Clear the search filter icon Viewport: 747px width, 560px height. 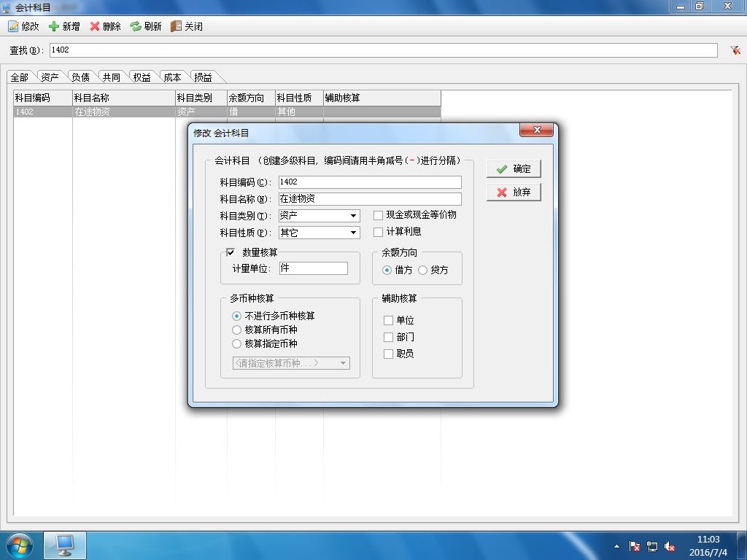(735, 50)
